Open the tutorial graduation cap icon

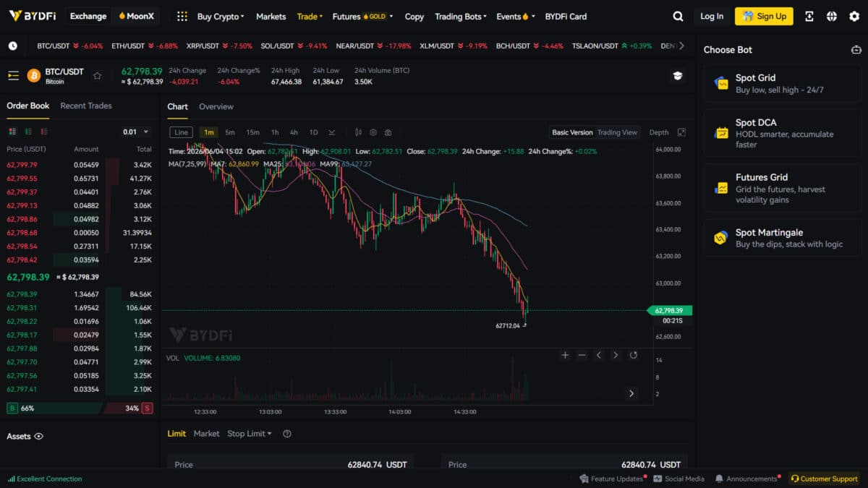tap(678, 75)
